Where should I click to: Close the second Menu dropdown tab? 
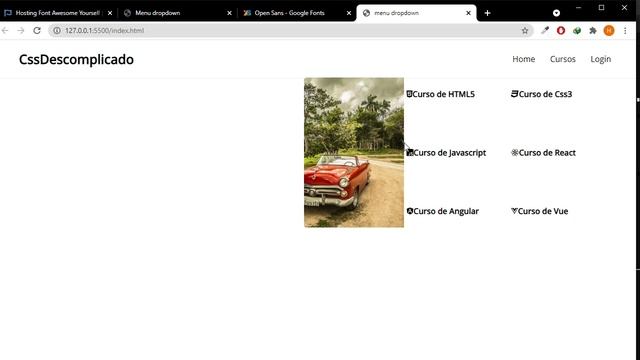229,13
